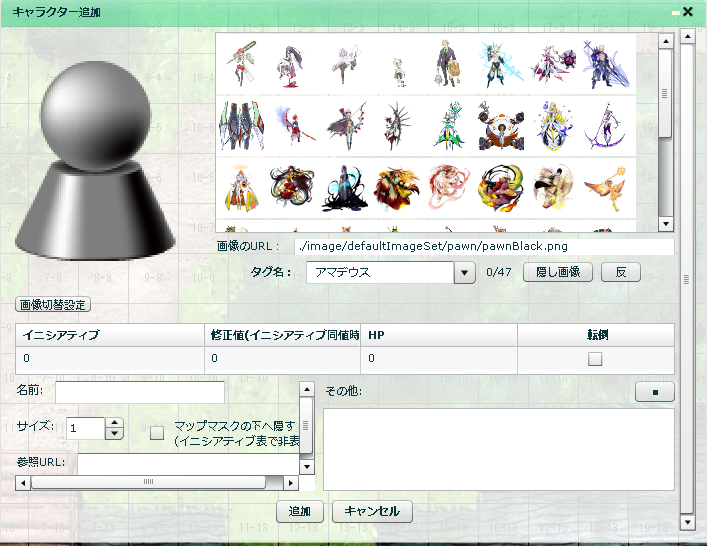Image resolution: width=707 pixels, height=546 pixels.
Task: Pick the green staff-wielding character image
Action: tap(450, 126)
